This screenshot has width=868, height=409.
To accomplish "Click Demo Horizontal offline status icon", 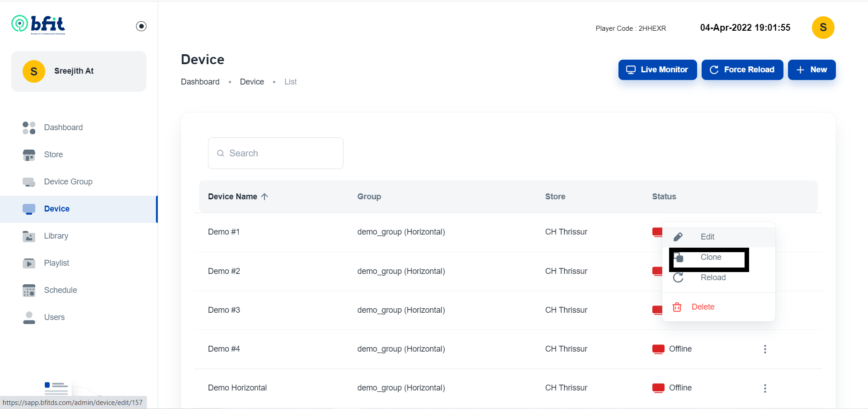I will 658,388.
